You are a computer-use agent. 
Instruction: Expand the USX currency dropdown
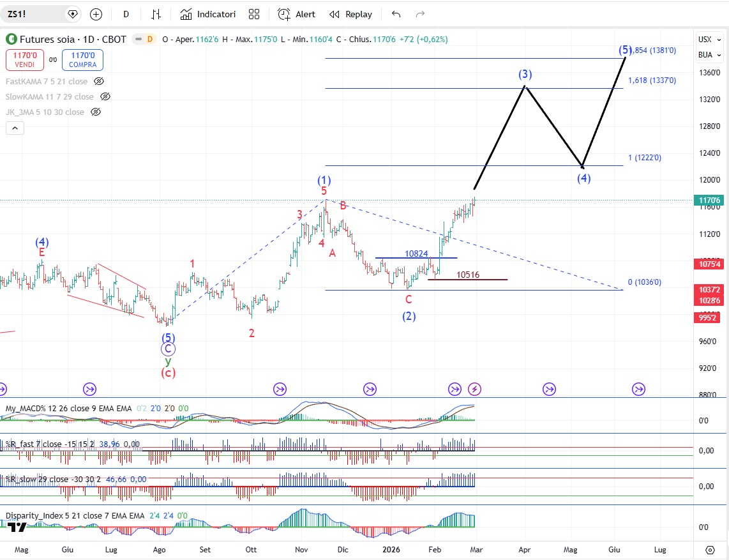(709, 39)
